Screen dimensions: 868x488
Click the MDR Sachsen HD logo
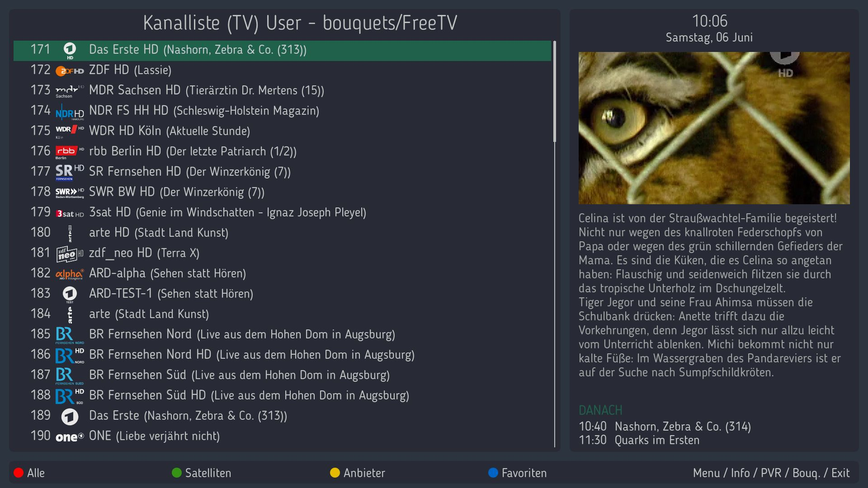70,91
